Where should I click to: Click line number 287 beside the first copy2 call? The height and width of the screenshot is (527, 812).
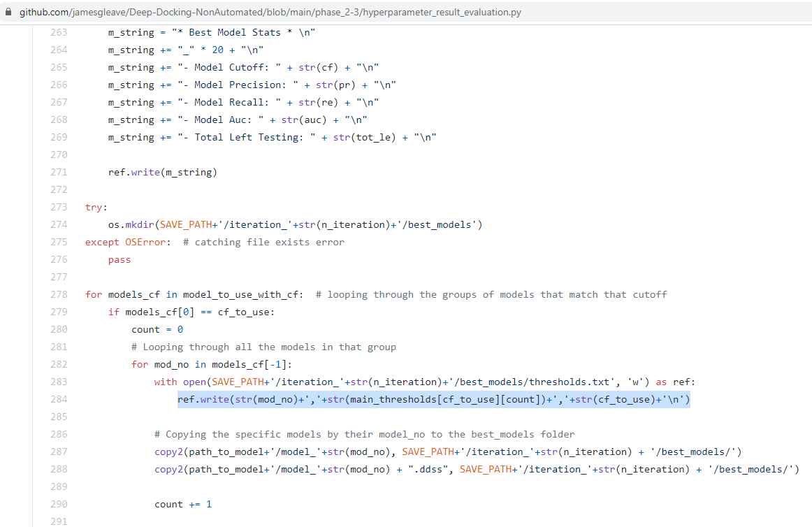pos(59,451)
